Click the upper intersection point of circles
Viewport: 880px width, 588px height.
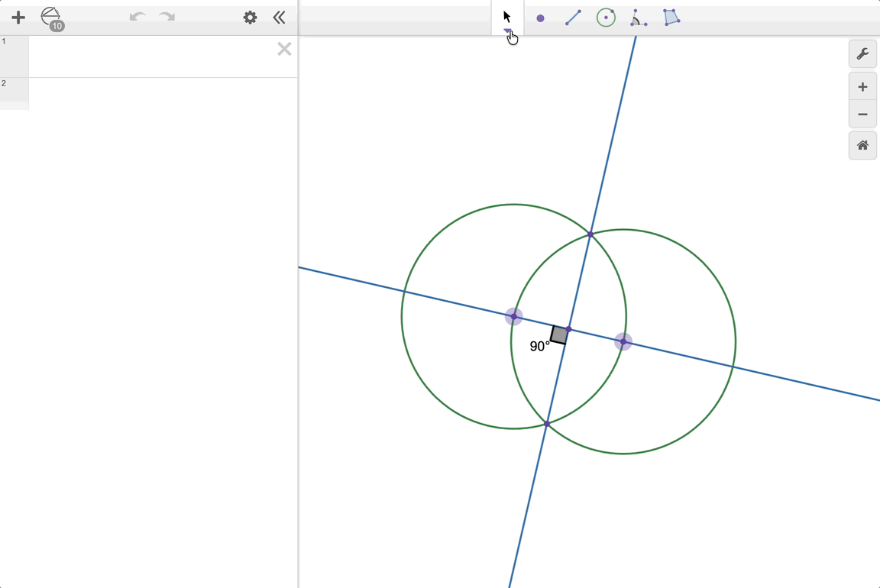[x=590, y=234]
